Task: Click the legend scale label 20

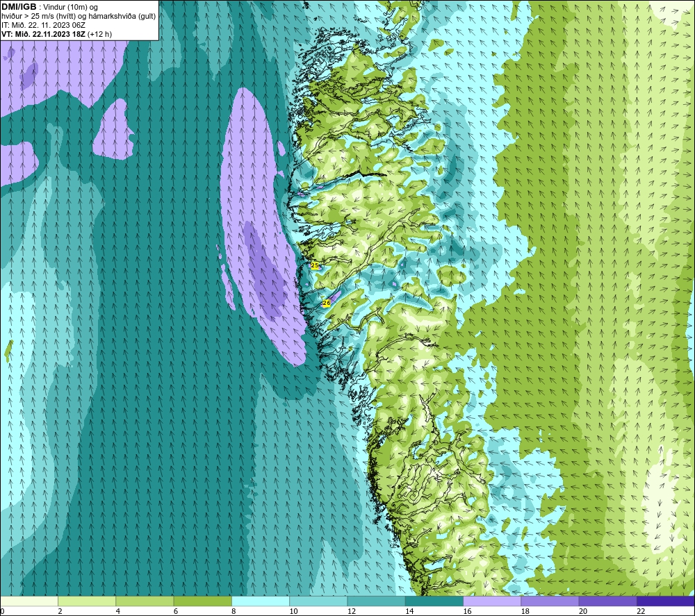Action: point(583,611)
